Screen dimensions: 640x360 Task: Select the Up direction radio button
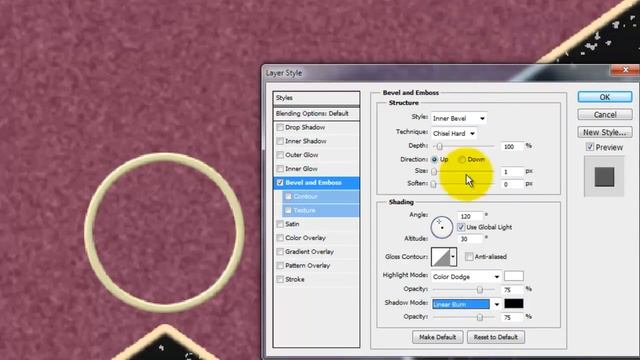coord(434,159)
